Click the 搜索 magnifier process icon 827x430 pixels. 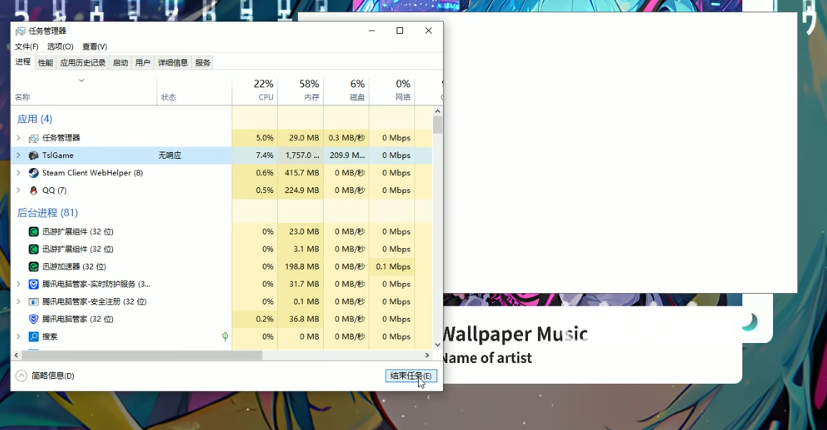coord(33,337)
